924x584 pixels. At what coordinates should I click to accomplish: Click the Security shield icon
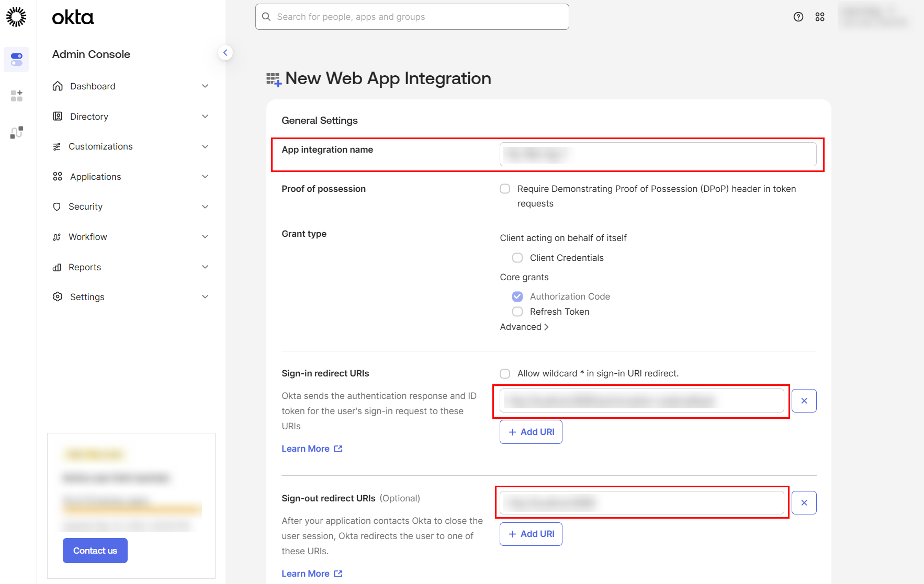57,207
